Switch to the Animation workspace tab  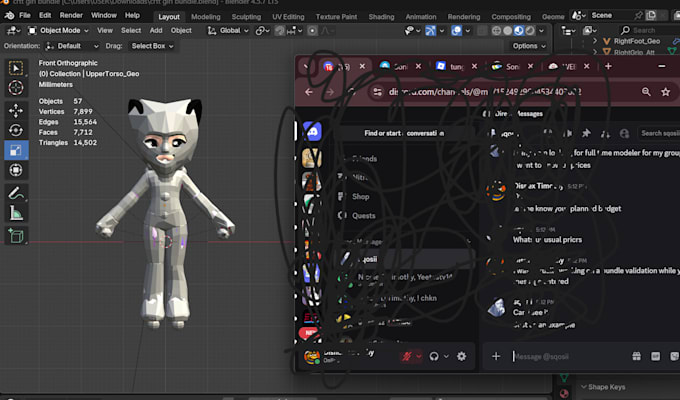pyautogui.click(x=421, y=17)
